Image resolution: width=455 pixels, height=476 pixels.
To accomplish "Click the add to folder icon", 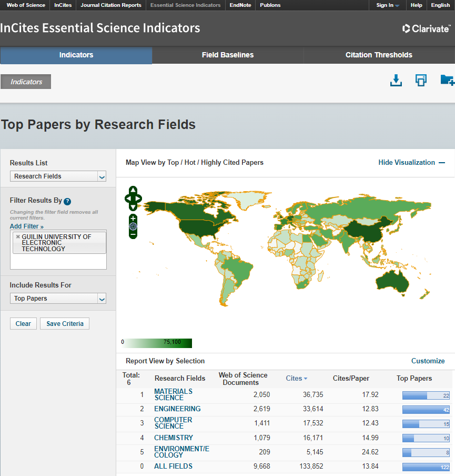I will coord(447,80).
